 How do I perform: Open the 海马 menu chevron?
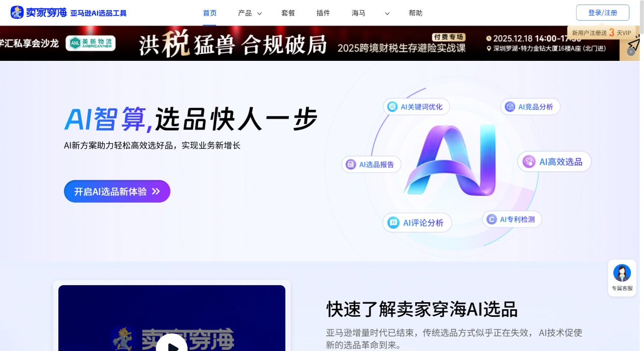click(387, 14)
